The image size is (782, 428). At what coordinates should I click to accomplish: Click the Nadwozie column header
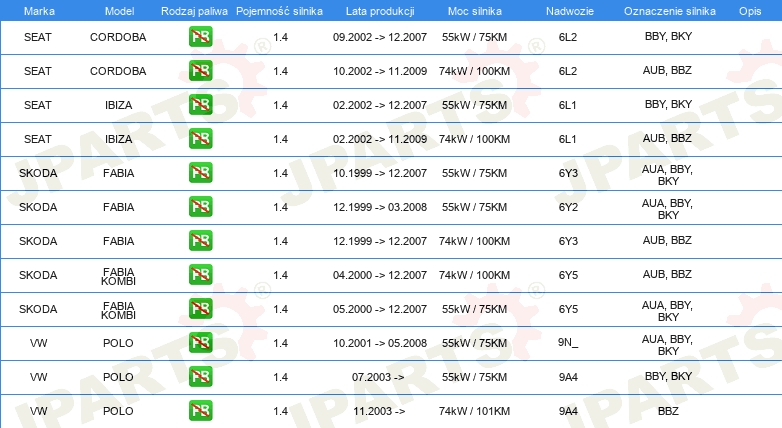(570, 11)
